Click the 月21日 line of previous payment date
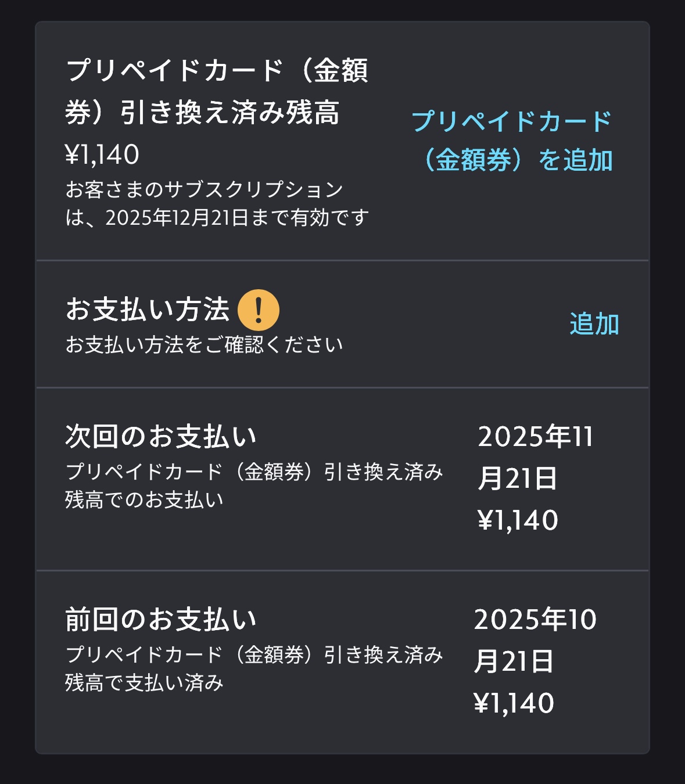This screenshot has width=685, height=784. click(x=514, y=661)
